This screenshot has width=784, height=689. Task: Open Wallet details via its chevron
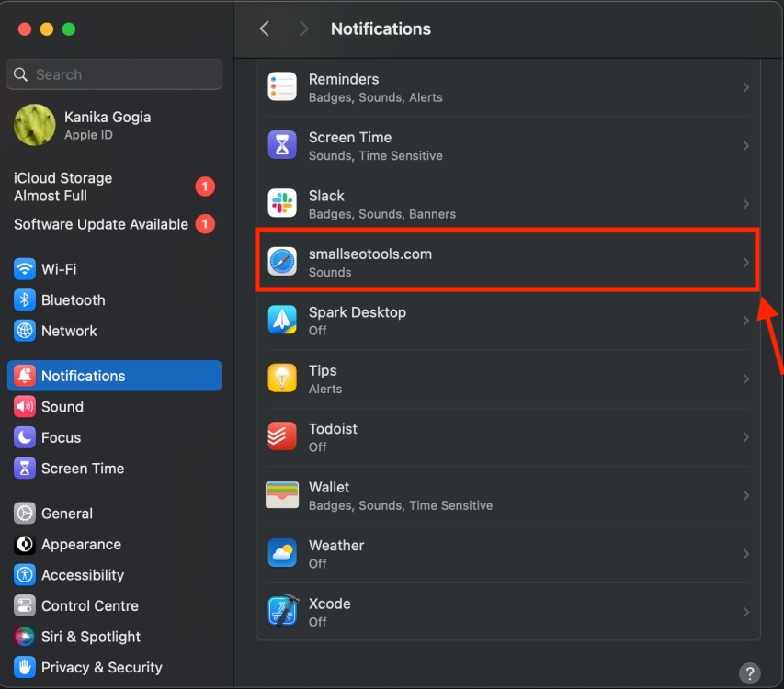pyautogui.click(x=746, y=494)
